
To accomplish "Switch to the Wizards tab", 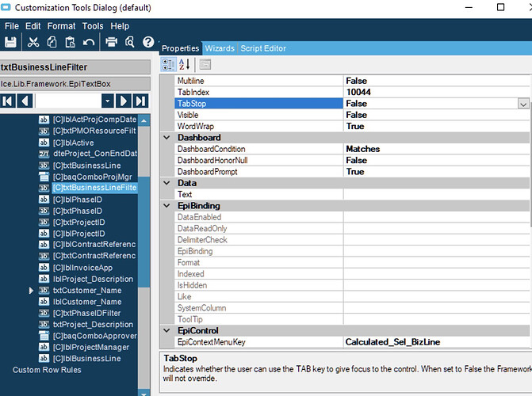I will point(220,48).
